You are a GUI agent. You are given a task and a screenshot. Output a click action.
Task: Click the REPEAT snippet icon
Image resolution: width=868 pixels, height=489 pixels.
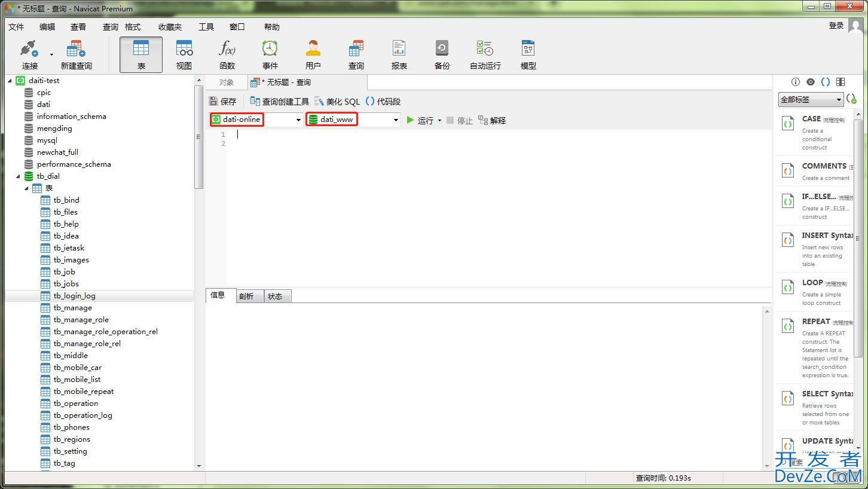(788, 327)
